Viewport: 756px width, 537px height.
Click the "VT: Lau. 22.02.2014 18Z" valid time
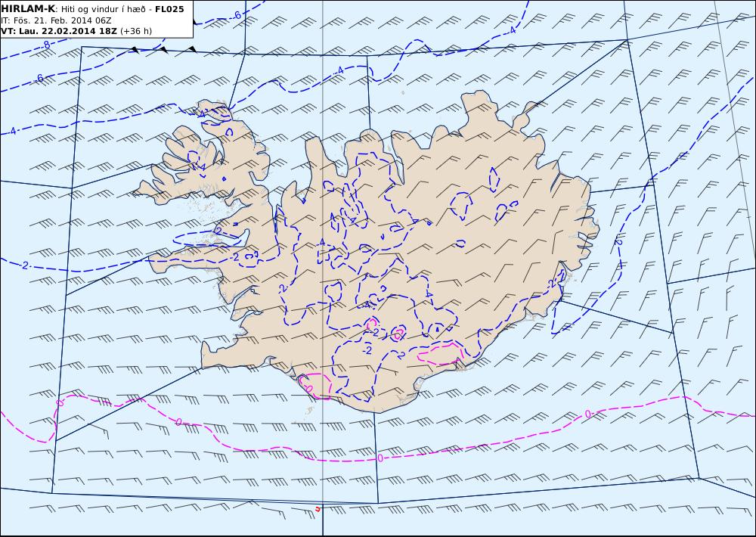tap(59, 31)
